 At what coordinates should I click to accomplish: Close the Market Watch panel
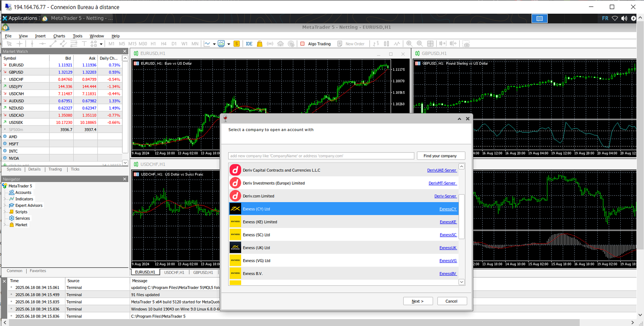pos(125,51)
